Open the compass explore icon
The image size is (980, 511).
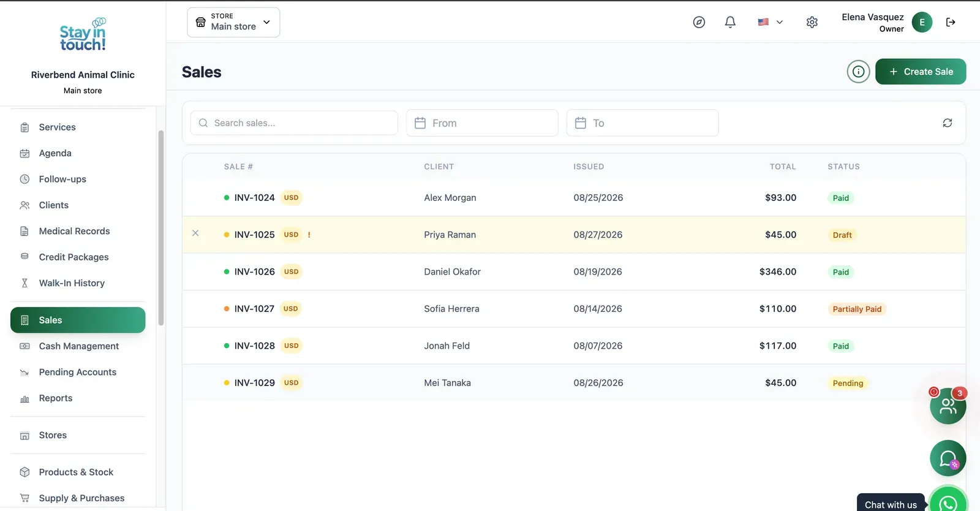[x=699, y=22]
